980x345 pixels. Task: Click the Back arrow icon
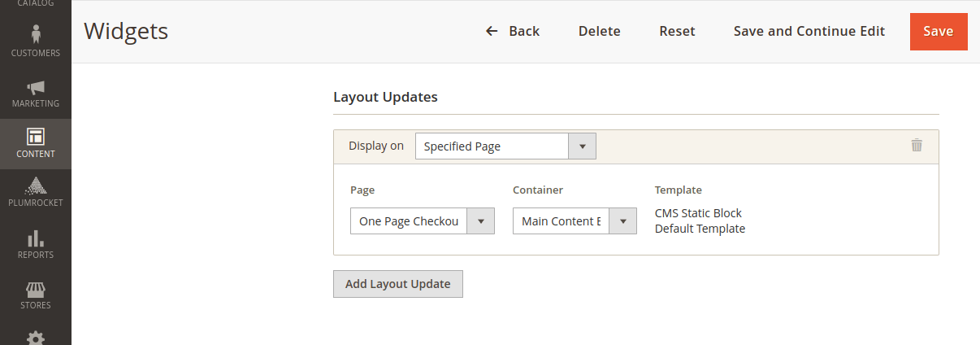click(492, 31)
